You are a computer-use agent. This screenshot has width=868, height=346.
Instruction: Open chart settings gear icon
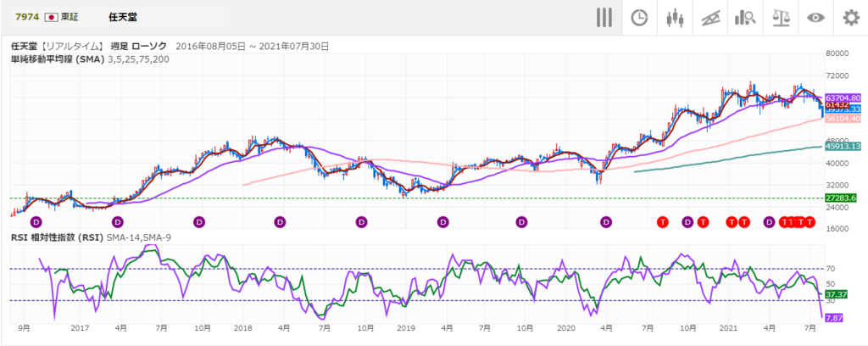[x=851, y=18]
